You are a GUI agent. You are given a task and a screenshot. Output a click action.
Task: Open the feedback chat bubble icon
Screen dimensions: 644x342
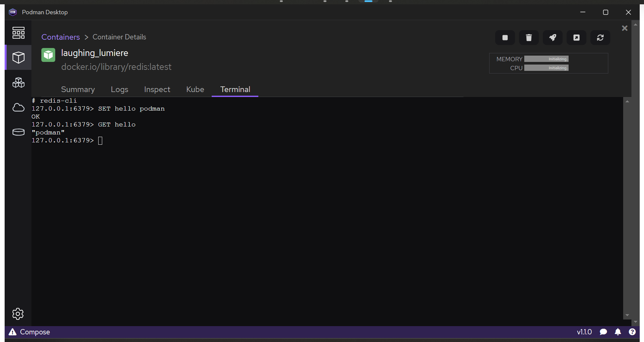point(603,332)
